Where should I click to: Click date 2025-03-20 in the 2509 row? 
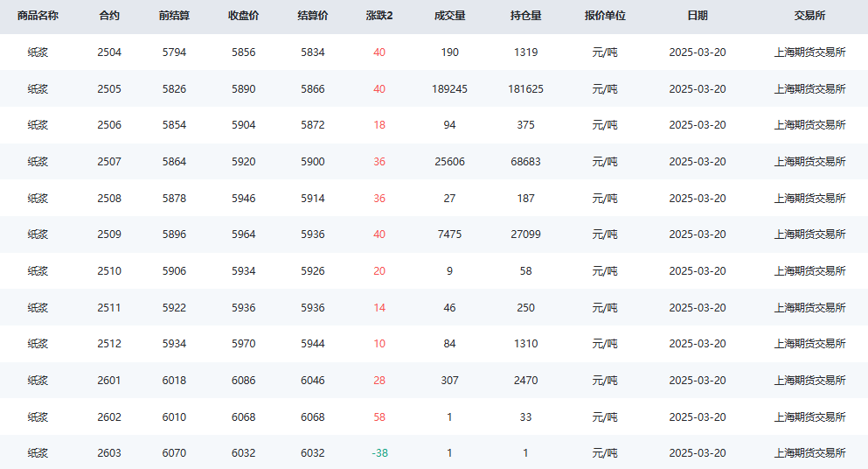click(697, 234)
